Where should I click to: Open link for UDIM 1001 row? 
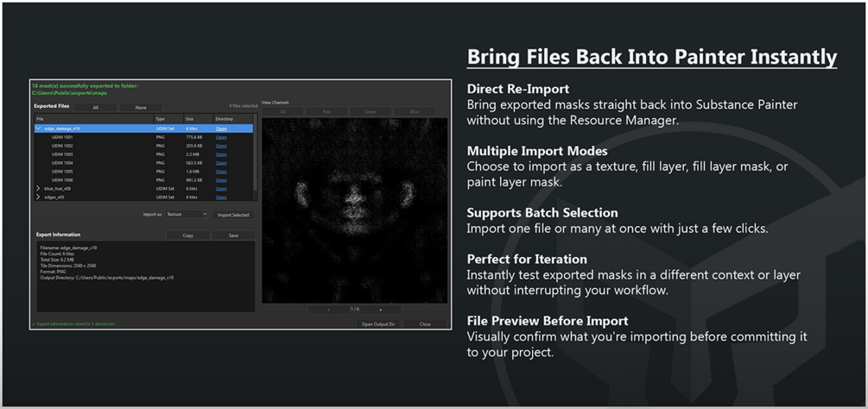point(221,137)
